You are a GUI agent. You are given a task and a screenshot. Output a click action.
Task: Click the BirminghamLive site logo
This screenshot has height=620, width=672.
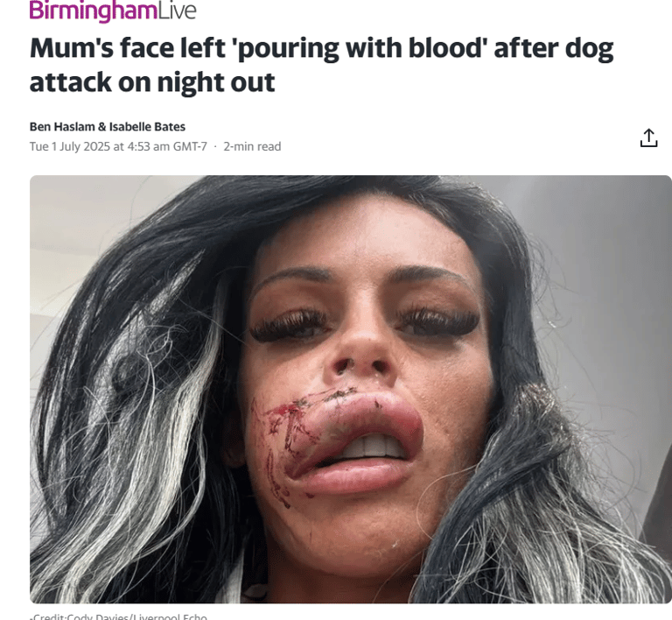(x=113, y=11)
